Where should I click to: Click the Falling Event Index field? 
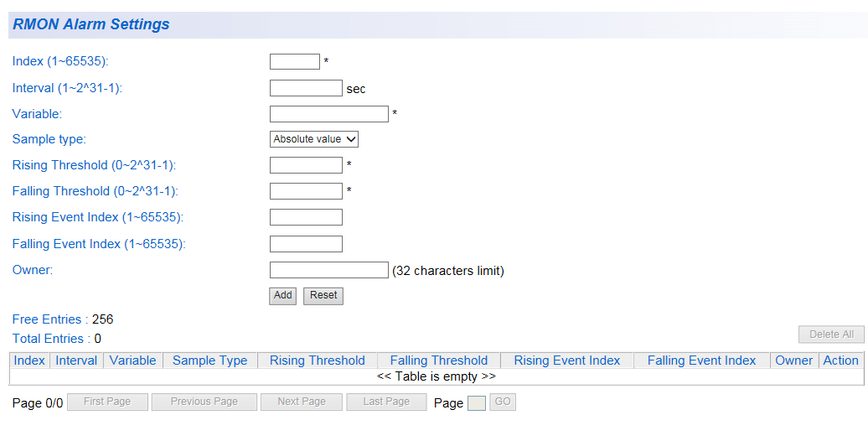306,244
